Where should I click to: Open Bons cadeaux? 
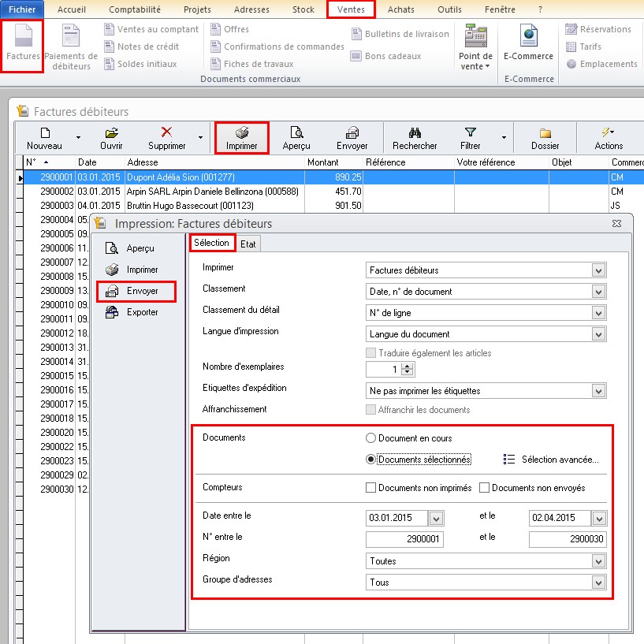point(385,56)
